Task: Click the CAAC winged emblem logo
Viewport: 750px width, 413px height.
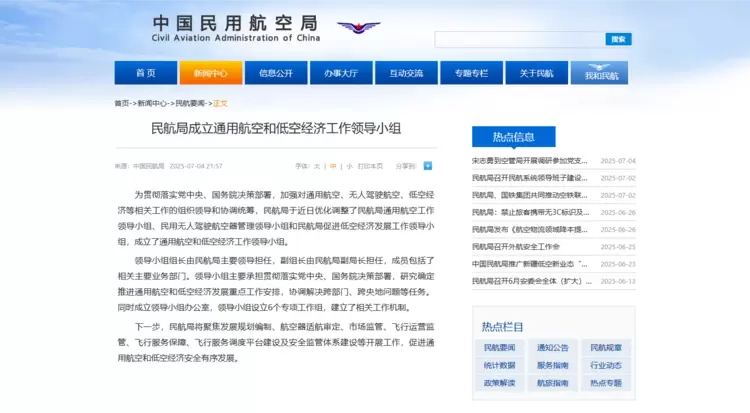Action: point(358,28)
